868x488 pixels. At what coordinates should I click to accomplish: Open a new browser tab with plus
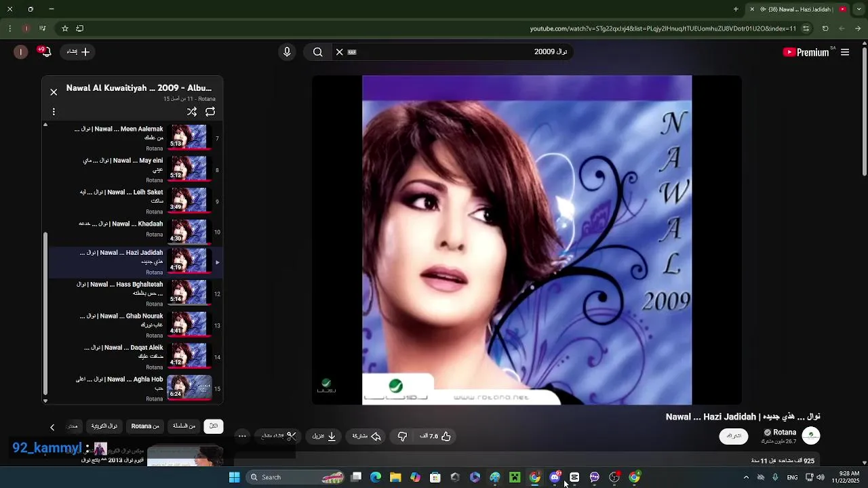736,9
